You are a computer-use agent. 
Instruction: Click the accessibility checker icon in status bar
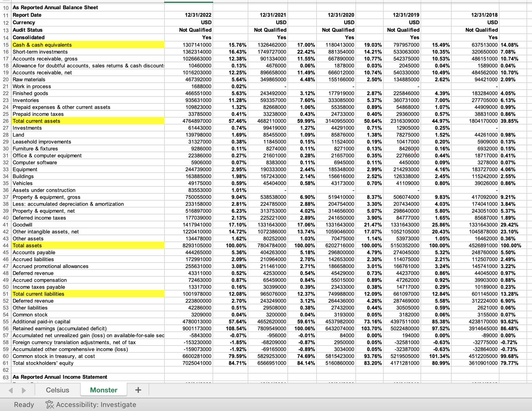50,405
